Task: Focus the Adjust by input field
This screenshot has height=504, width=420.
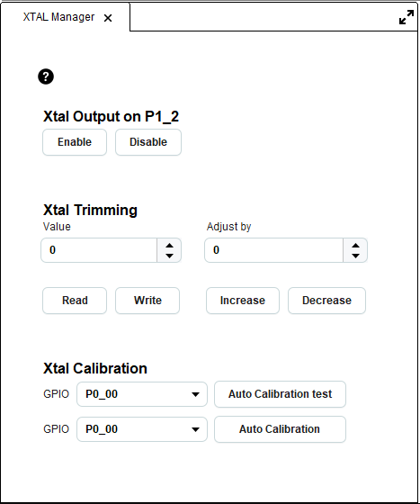Action: pos(274,250)
